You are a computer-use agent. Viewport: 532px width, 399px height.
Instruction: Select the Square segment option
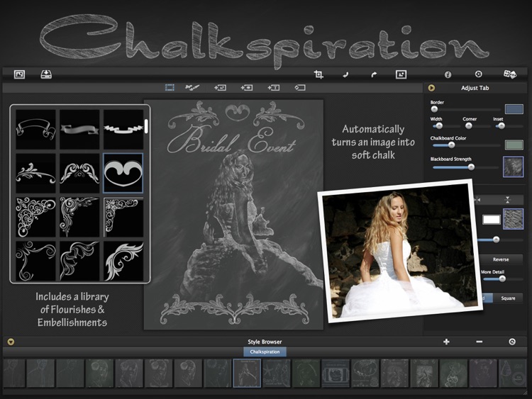508,298
